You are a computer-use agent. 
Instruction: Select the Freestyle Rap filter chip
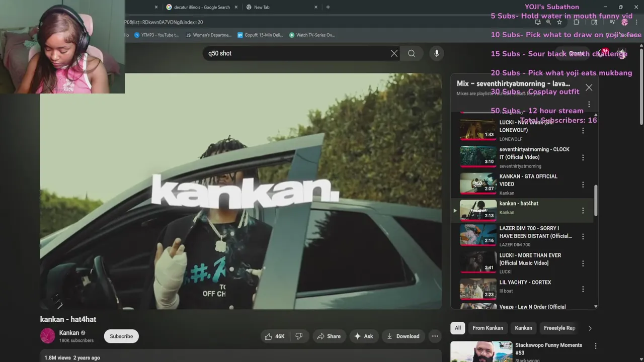559,328
